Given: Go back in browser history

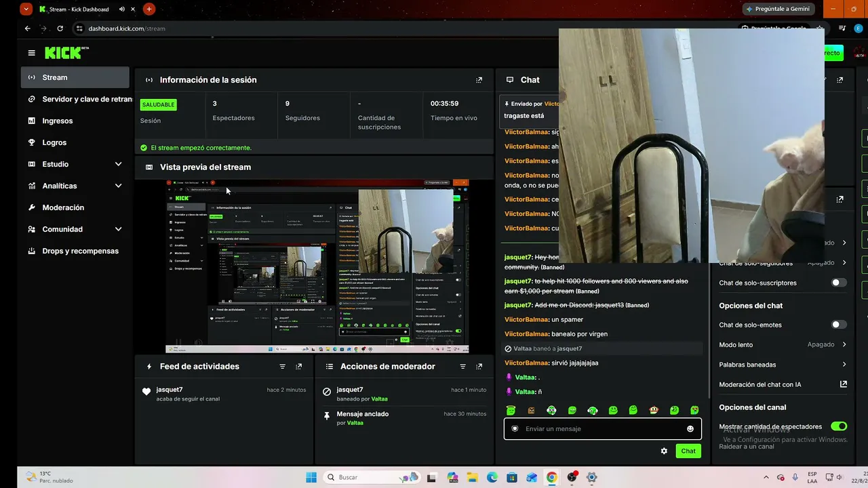Looking at the screenshot, I should point(27,28).
